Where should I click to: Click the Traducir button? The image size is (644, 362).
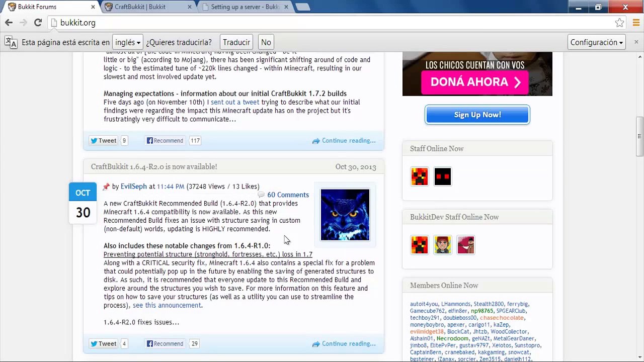[236, 42]
